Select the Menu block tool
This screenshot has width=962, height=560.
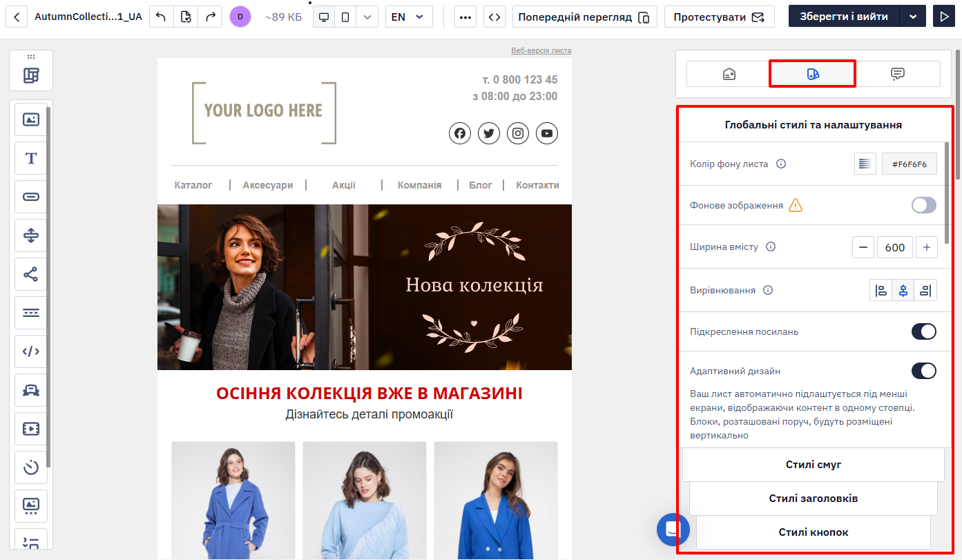[31, 313]
